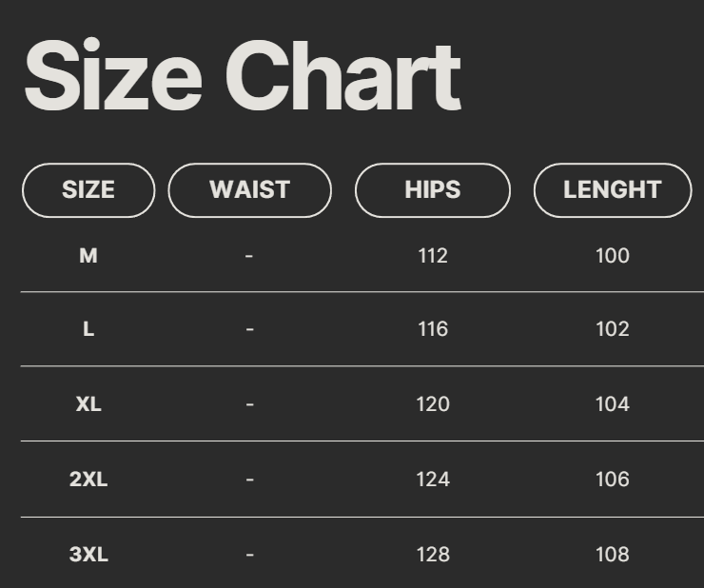Viewport: 704px width, 588px height.
Task: Select the length value 100
Action: click(x=612, y=255)
